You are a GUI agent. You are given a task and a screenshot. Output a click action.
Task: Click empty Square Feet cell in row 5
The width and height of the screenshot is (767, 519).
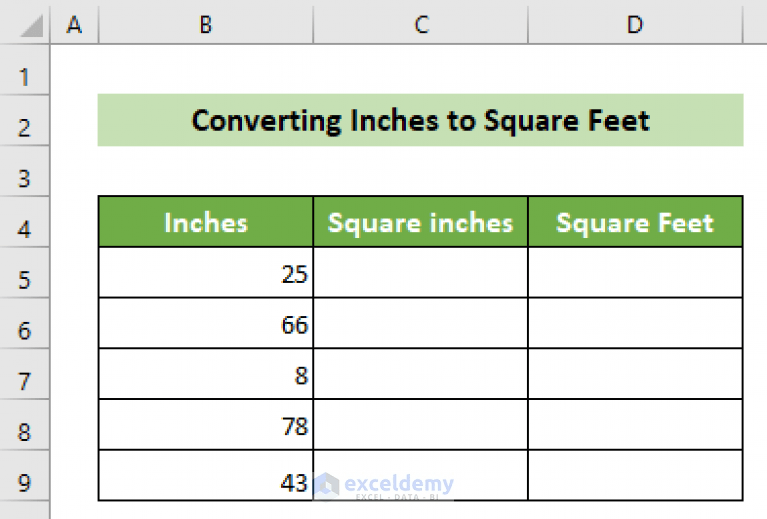click(635, 272)
